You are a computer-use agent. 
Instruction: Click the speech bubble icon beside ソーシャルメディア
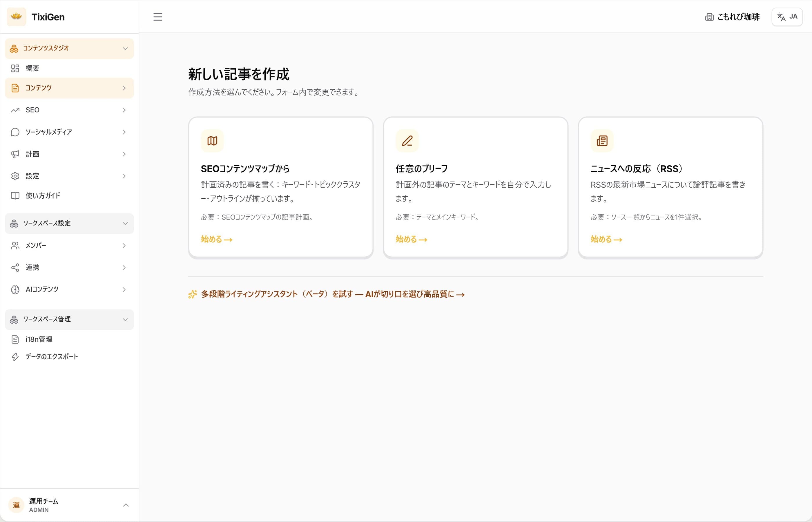tap(15, 132)
